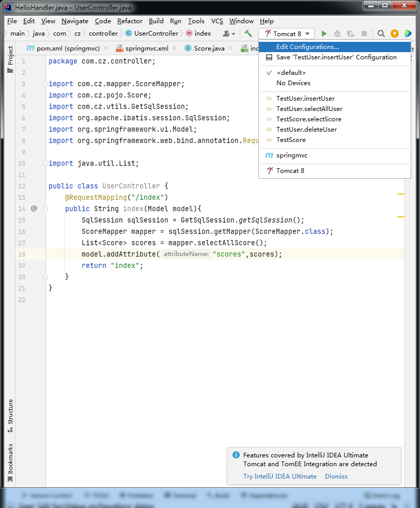Click the Try IntelliJ IDEA Ultimate link
The width and height of the screenshot is (420, 508).
(x=279, y=476)
